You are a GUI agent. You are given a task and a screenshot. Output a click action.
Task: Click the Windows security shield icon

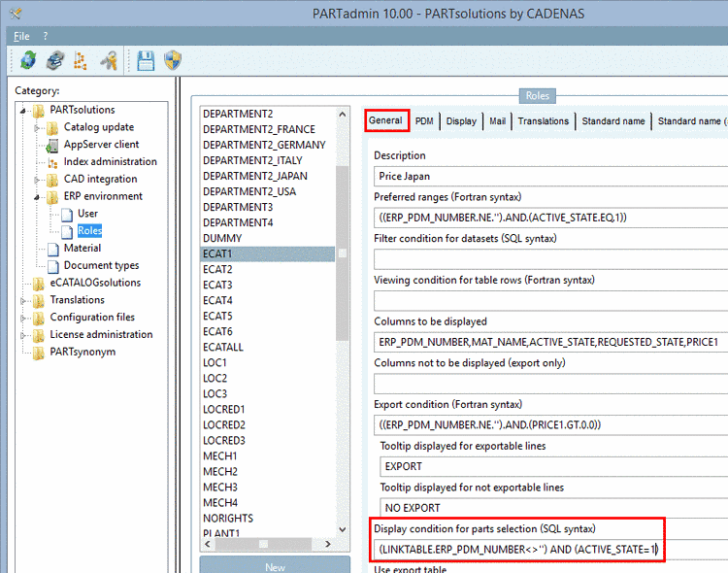pos(173,60)
